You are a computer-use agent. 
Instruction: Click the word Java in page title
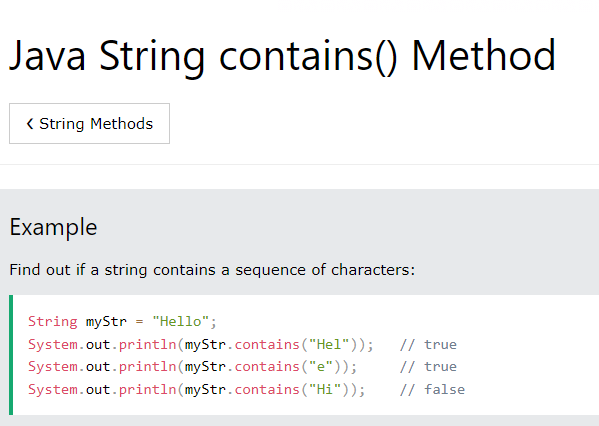[47, 56]
